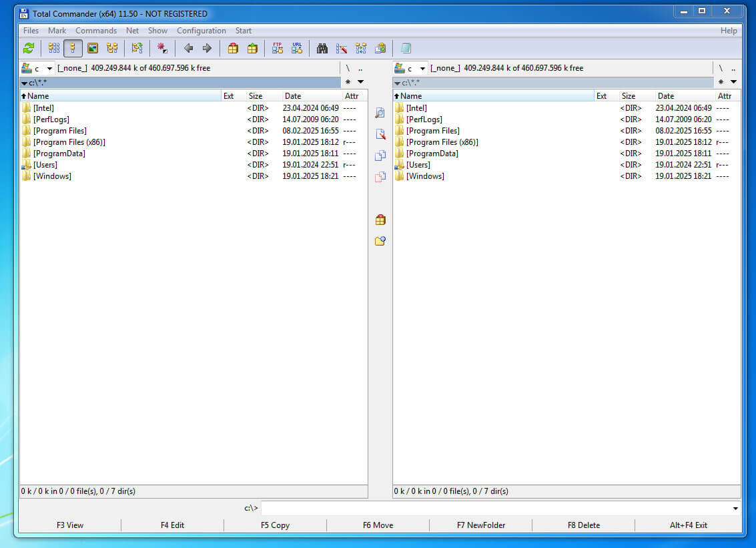Switch to brief file names view
Image resolution: width=756 pixels, height=548 pixels.
[x=54, y=48]
